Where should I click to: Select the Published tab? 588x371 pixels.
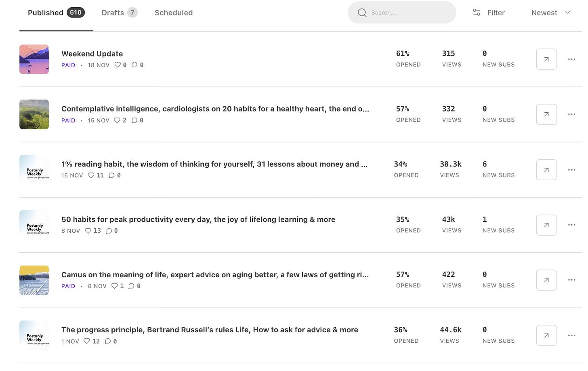(x=45, y=13)
